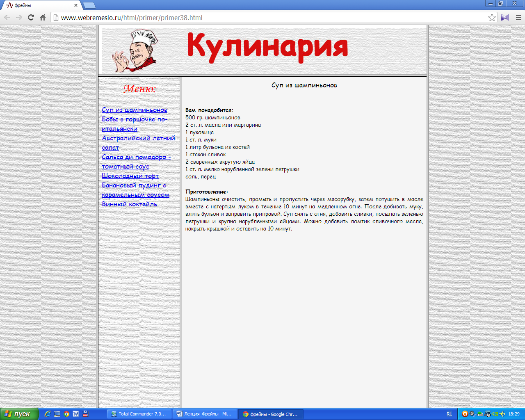
Task: Bookmark this page with the star icon
Action: [x=492, y=17]
